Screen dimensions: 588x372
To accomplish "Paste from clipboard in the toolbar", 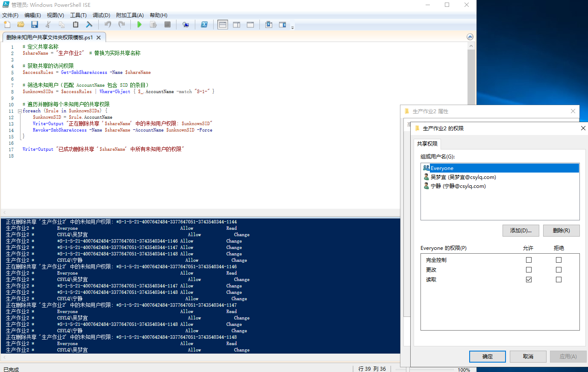I will 76,25.
